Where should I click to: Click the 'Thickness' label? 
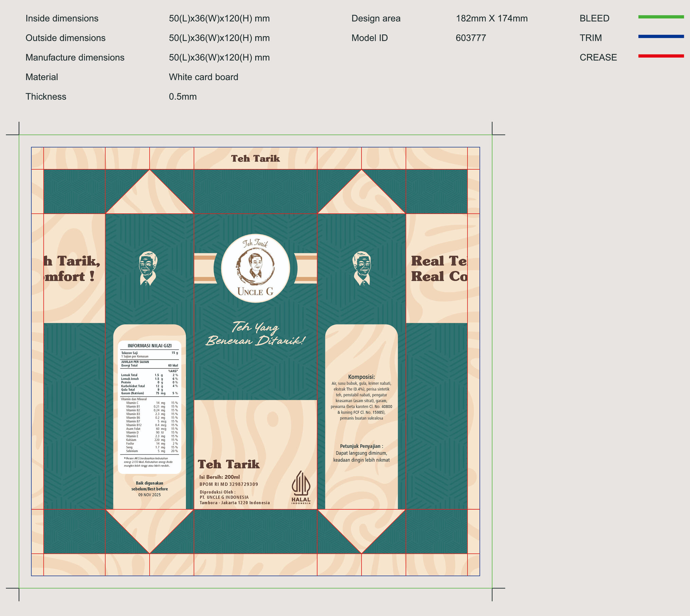point(46,97)
